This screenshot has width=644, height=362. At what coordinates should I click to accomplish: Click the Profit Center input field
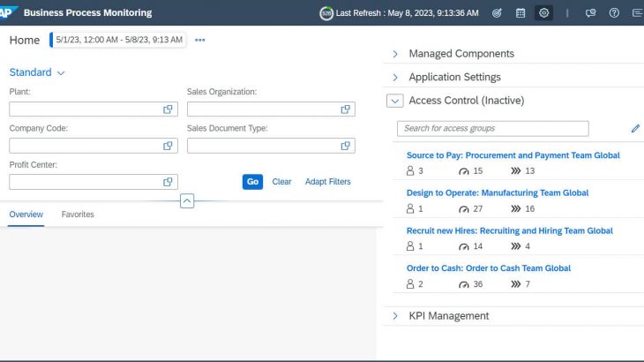[x=94, y=182]
